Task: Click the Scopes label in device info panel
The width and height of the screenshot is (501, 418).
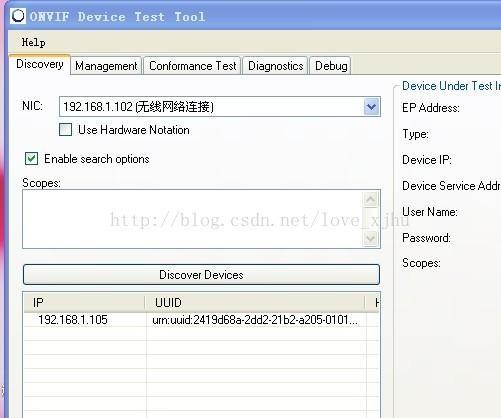Action: 421,263
